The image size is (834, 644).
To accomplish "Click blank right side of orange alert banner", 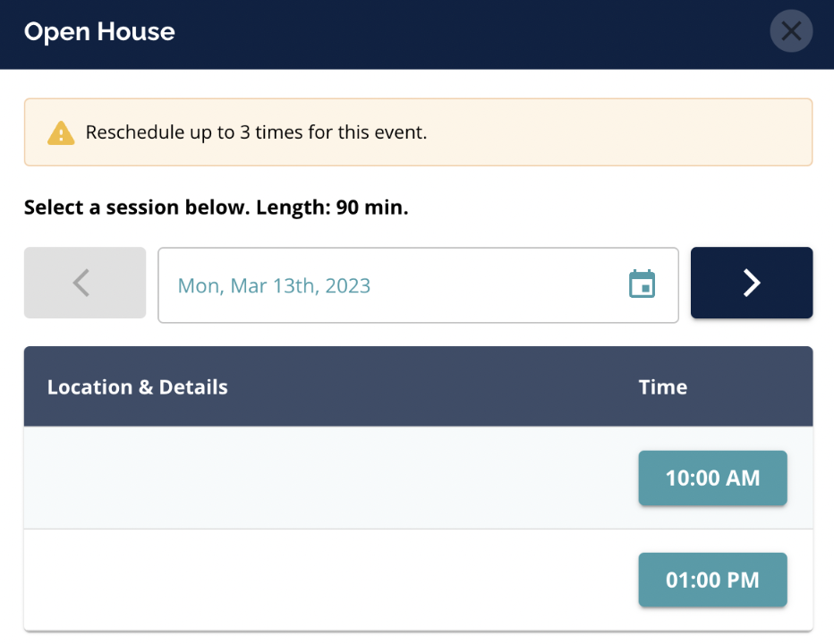I will pyautogui.click(x=626, y=133).
